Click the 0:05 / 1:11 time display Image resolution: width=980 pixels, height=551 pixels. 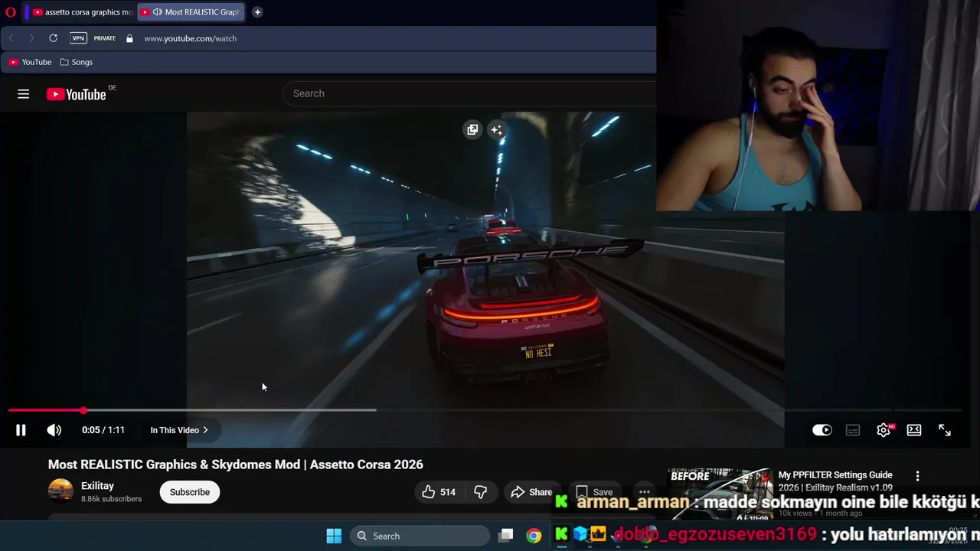[103, 430]
